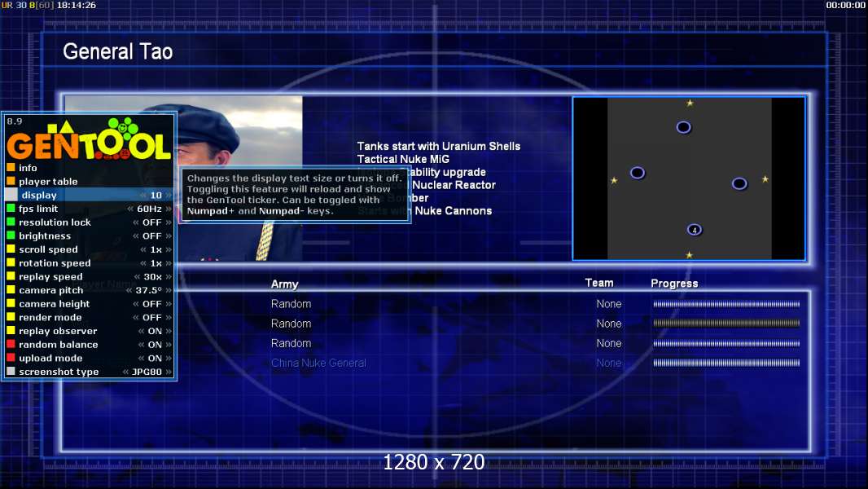Screen dimensions: 868x489
Task: Click the 00:00:00 timer
Action: click(845, 5)
